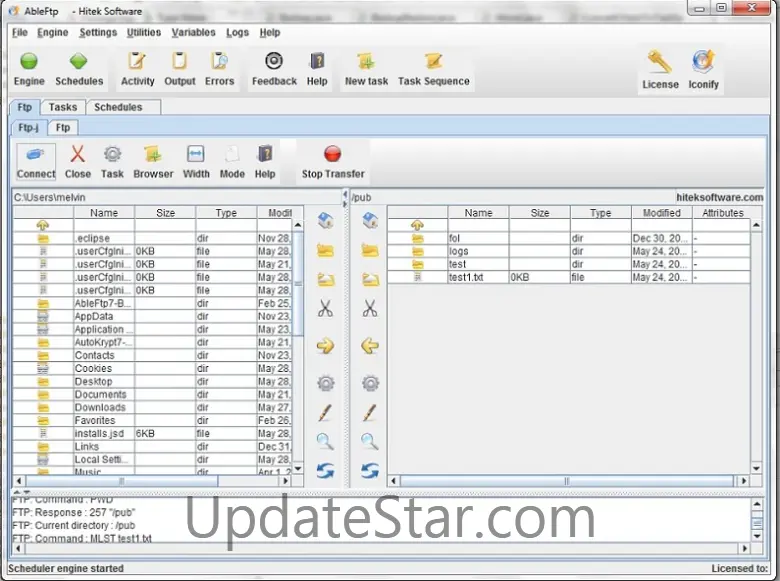Click the local path field C:\Users\melvin
This screenshot has width=780, height=581.
pyautogui.click(x=177, y=197)
